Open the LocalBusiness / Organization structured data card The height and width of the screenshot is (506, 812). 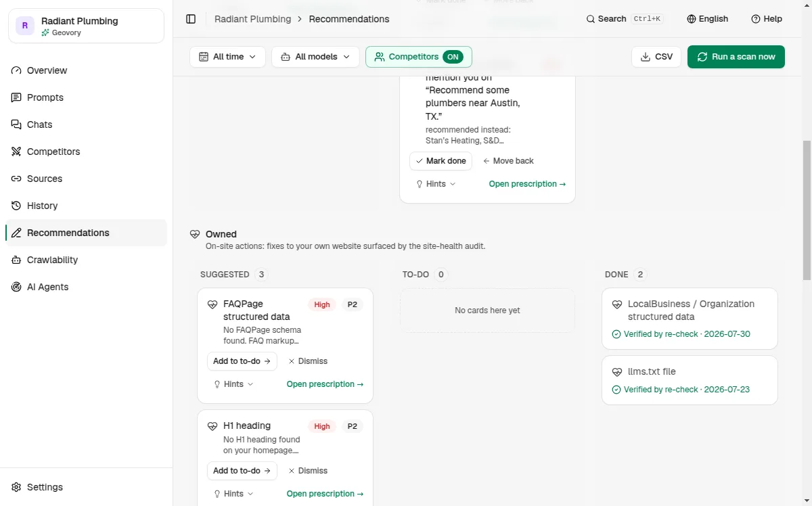[690, 319]
